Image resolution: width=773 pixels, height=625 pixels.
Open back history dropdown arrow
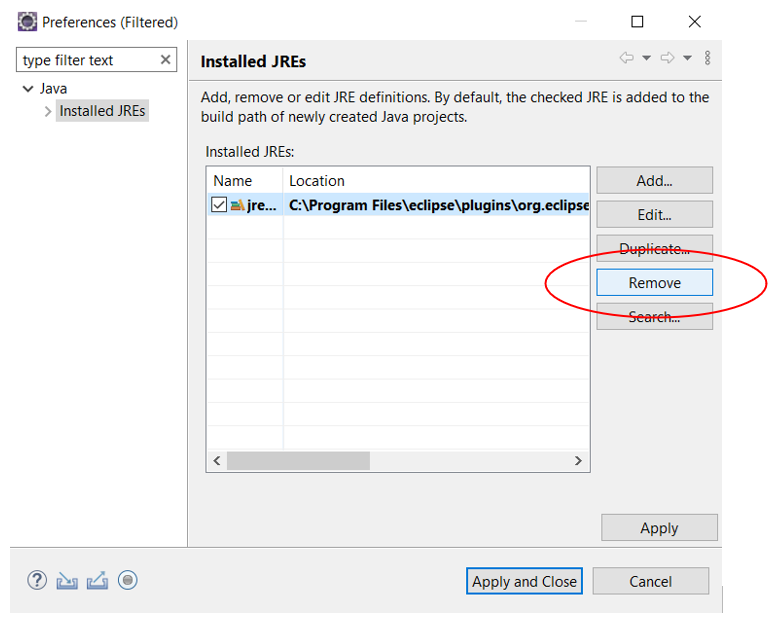(x=646, y=58)
